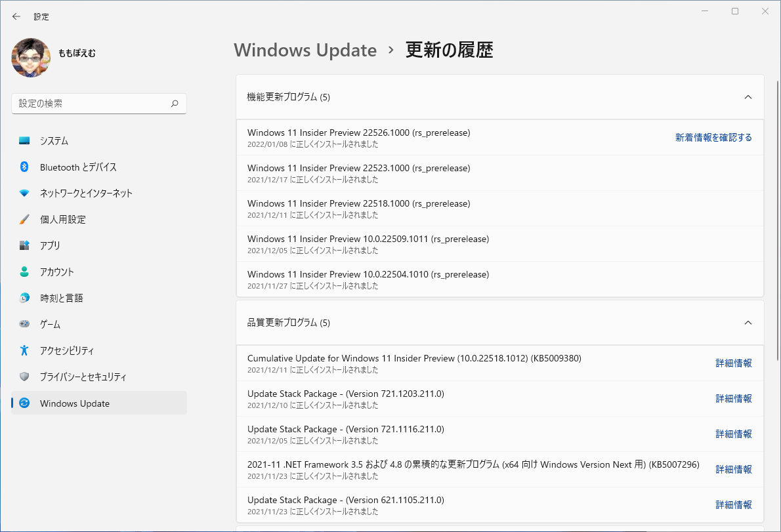Viewport: 781px width, 532px height.
Task: Select the アプリ icon in sidebar
Action: click(24, 245)
